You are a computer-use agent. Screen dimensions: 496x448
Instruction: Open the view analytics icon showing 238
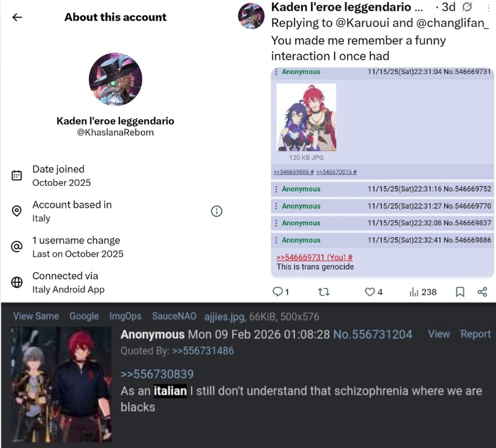(x=414, y=292)
